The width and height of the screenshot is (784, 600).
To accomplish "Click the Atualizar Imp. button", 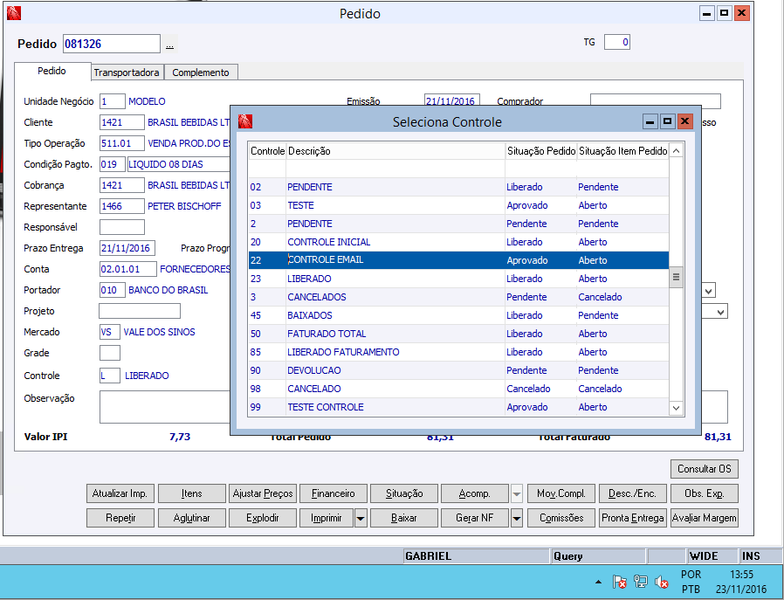I will [x=120, y=494].
